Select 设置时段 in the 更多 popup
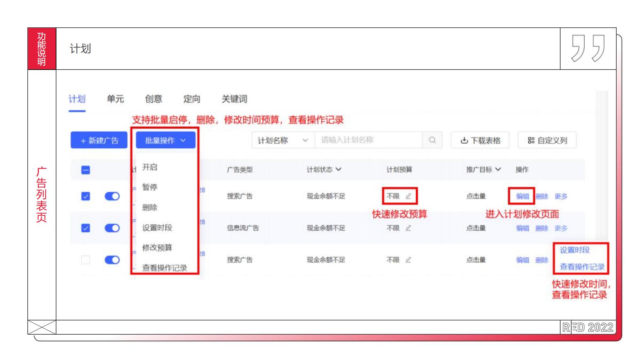Image resolution: width=644 pixels, height=362 pixels. tap(575, 250)
